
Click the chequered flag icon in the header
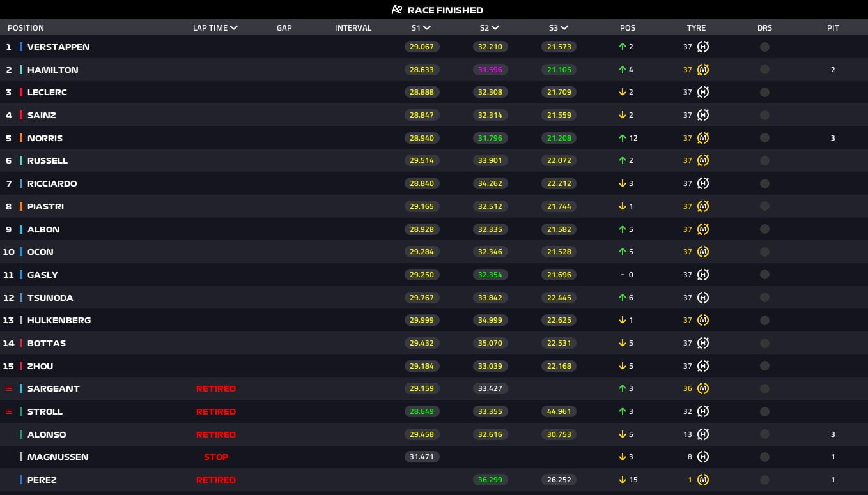397,10
